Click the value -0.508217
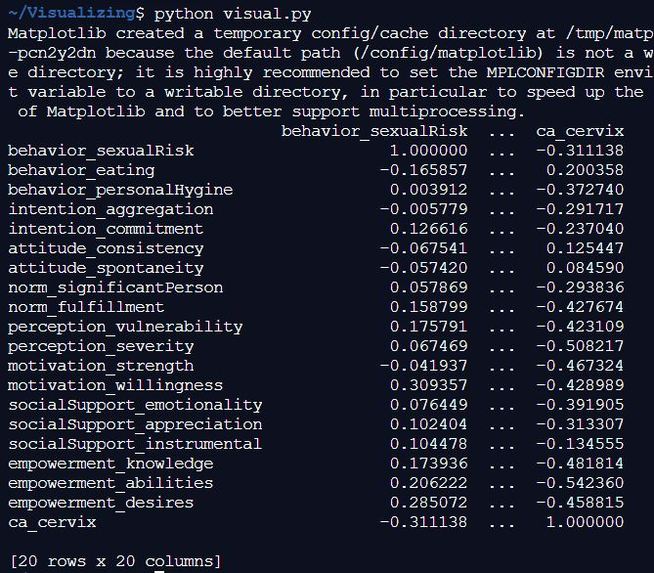Viewport: 654px width, 573px height. coord(580,347)
